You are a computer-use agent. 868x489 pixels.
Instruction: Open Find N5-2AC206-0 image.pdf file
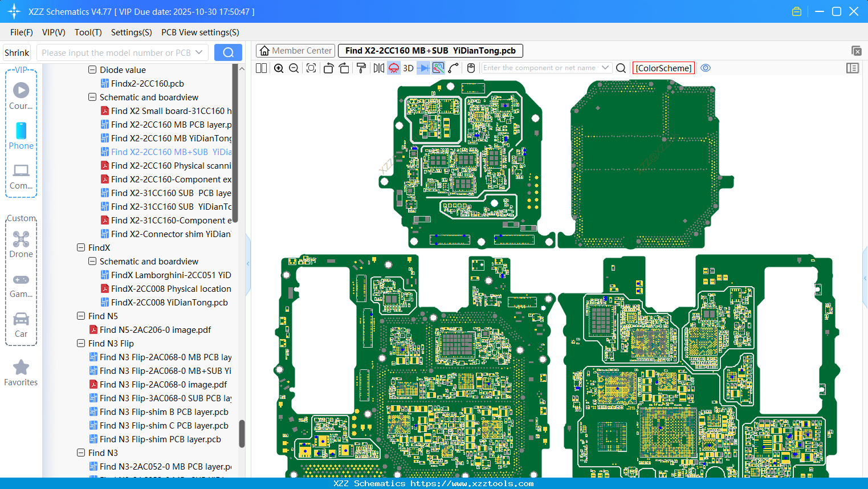pos(155,330)
